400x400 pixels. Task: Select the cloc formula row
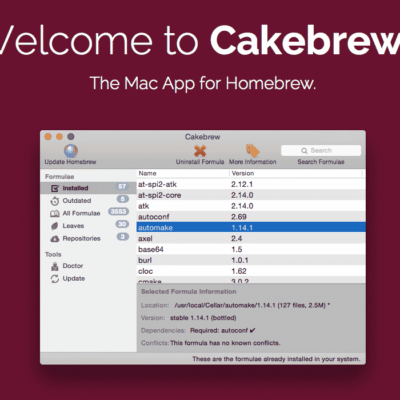251,271
